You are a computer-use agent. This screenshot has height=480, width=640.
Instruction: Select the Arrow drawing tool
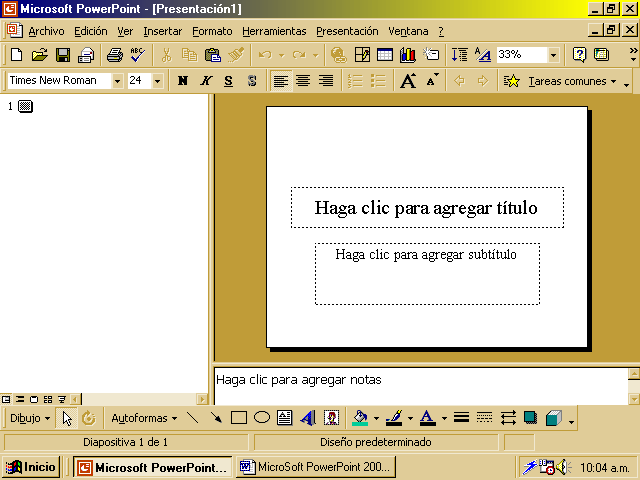coord(216,418)
